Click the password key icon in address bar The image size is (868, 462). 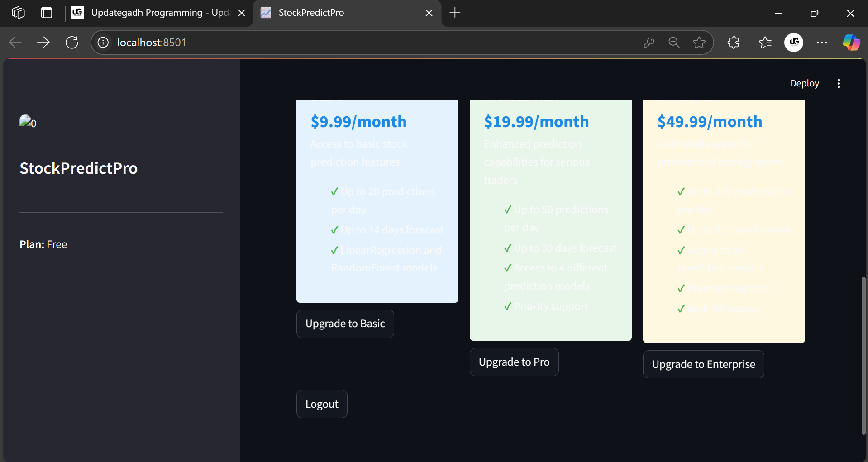point(649,43)
